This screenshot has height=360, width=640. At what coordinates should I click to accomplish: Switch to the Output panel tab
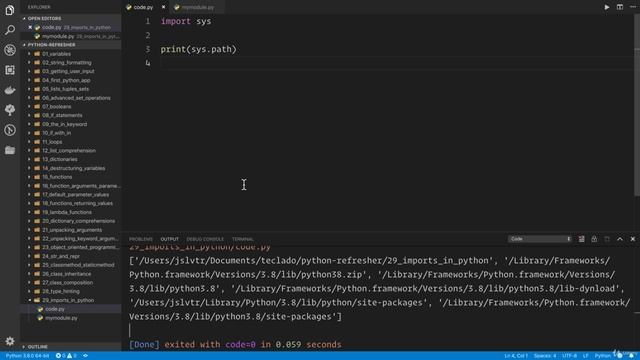point(169,239)
